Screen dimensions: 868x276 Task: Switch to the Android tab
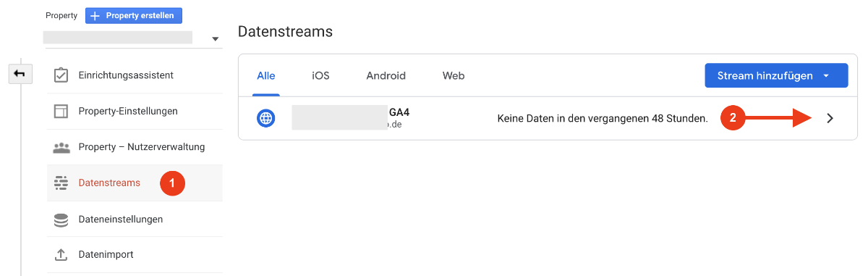pos(386,75)
